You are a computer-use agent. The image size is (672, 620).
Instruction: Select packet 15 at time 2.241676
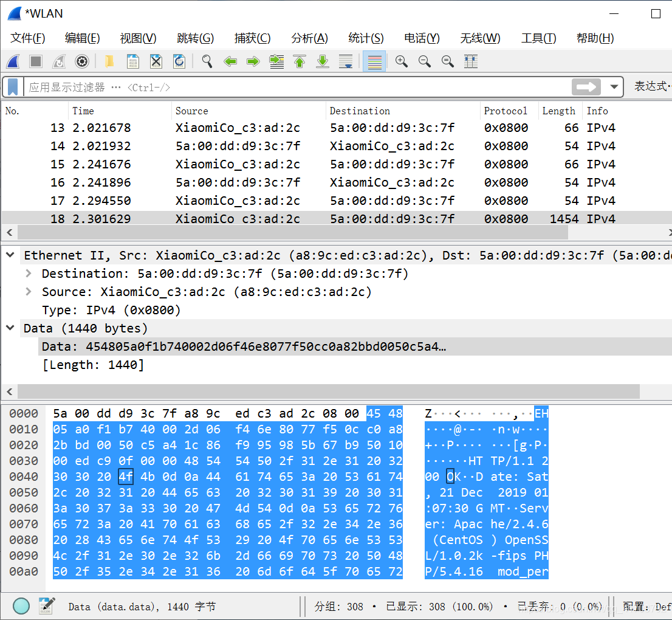(x=337, y=164)
